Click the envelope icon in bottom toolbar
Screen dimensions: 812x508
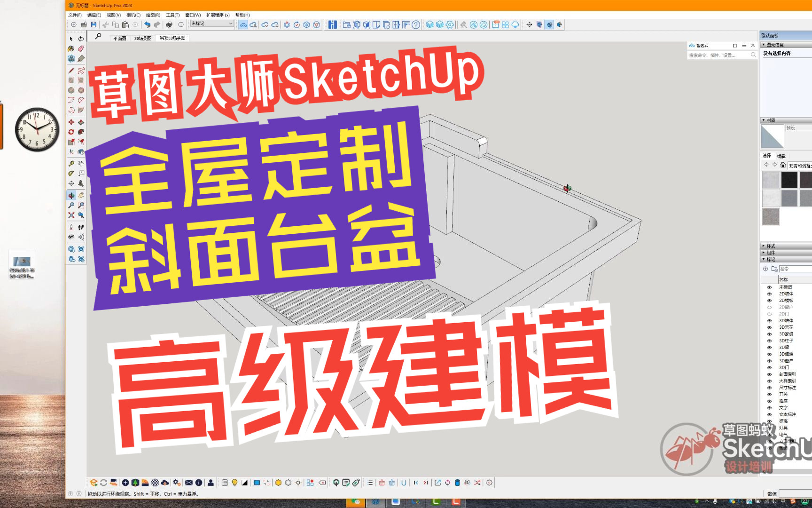189,483
